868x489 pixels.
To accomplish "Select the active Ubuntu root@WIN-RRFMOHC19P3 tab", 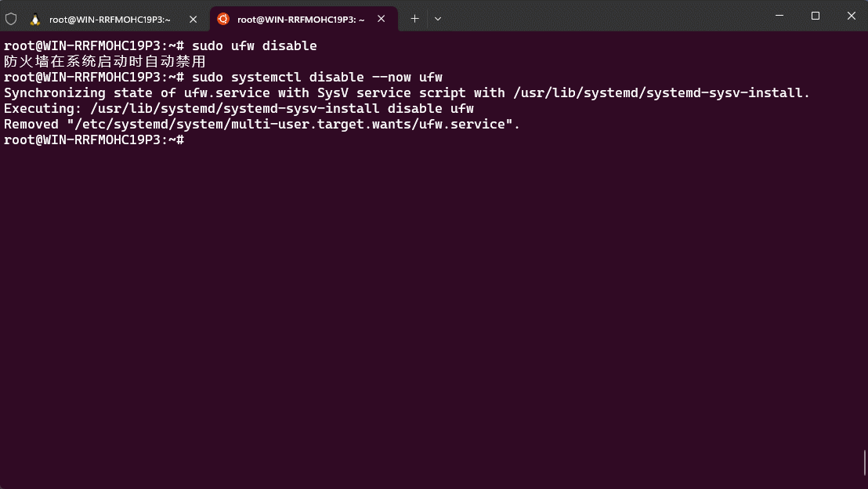I will 301,19.
